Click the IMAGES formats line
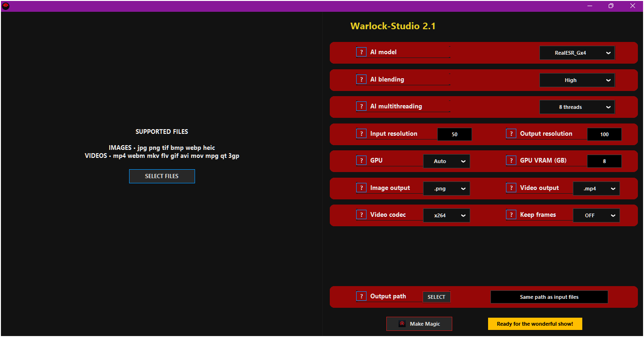Image resolution: width=644 pixels, height=337 pixels. point(162,148)
